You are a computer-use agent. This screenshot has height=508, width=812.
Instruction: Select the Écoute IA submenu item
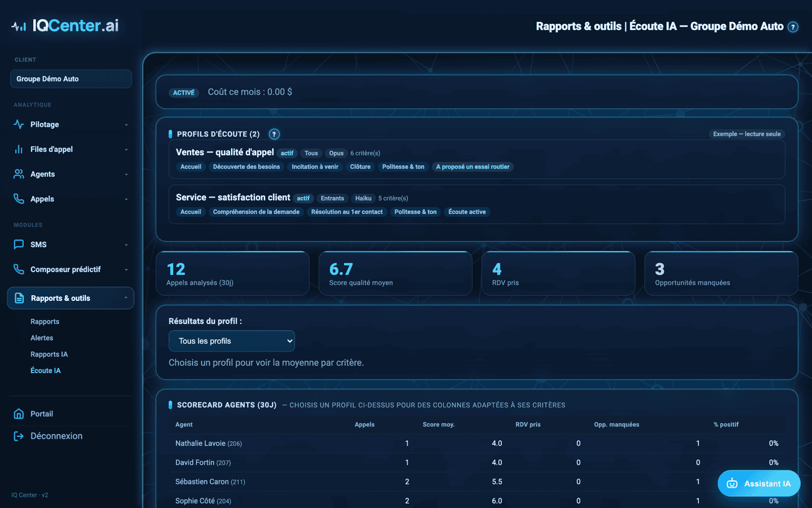46,371
